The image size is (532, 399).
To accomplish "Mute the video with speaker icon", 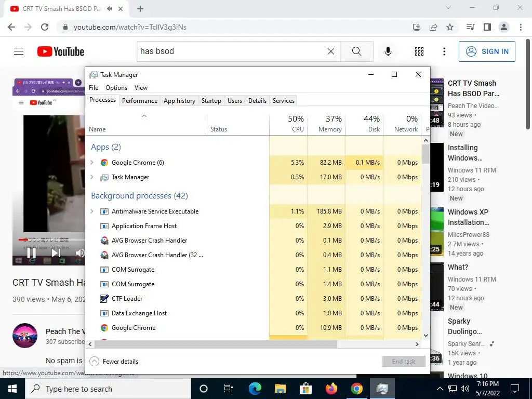I will (x=80, y=253).
